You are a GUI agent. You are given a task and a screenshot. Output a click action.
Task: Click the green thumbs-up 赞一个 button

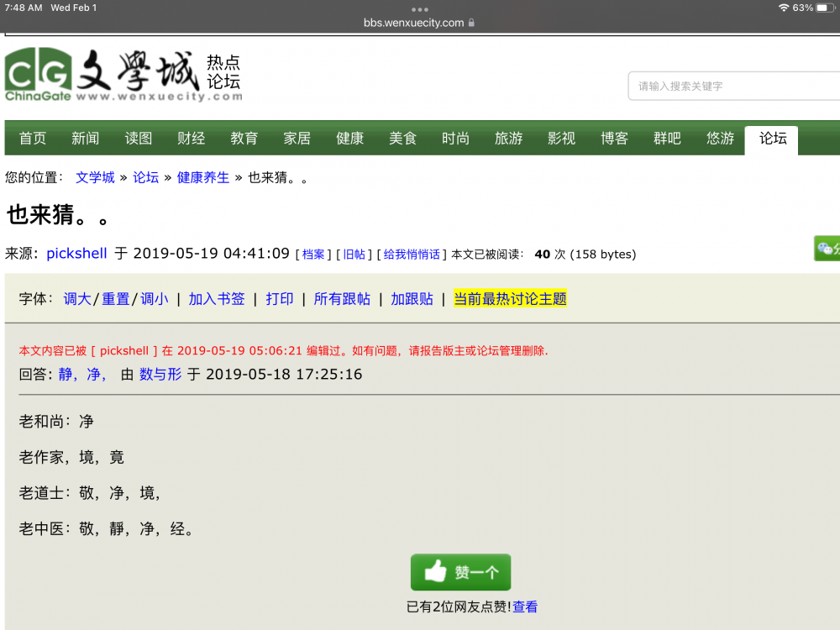coord(460,573)
